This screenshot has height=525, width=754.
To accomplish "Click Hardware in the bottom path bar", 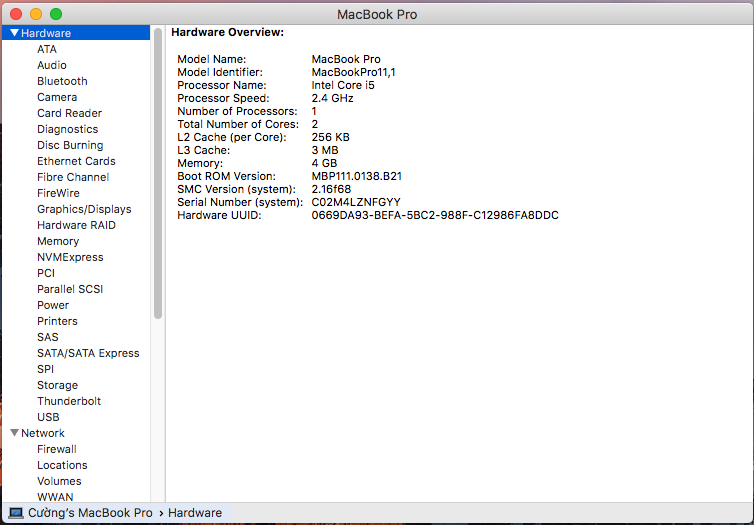I will point(195,513).
